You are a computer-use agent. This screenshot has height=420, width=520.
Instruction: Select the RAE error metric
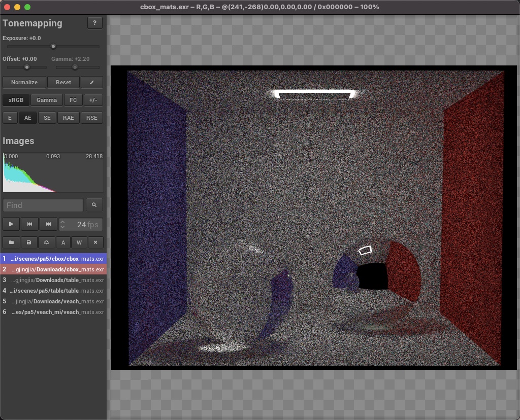(69, 118)
